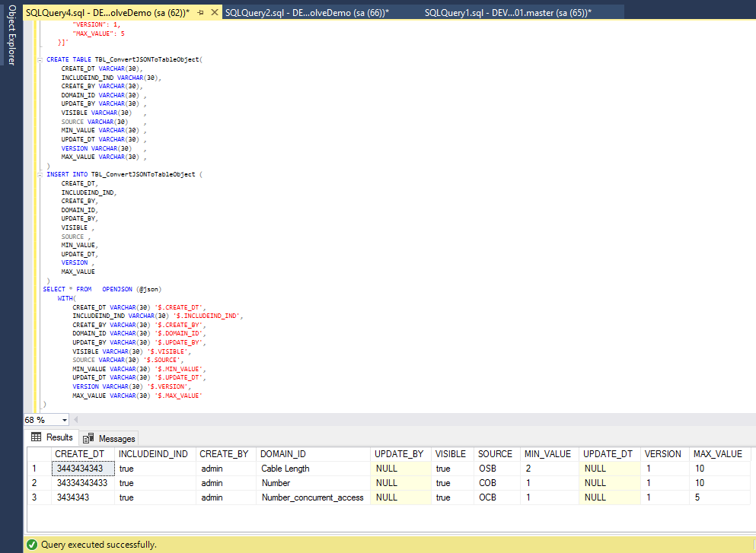Select MAX_VALUE cell showing 5
The image size is (756, 553).
click(x=720, y=497)
